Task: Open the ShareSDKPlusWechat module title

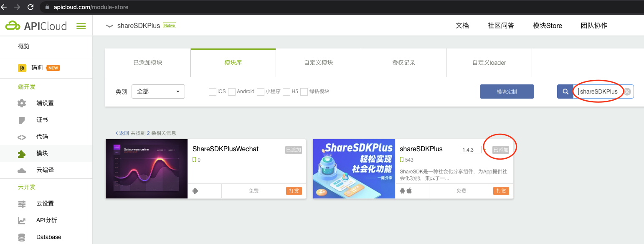Action: pos(226,149)
